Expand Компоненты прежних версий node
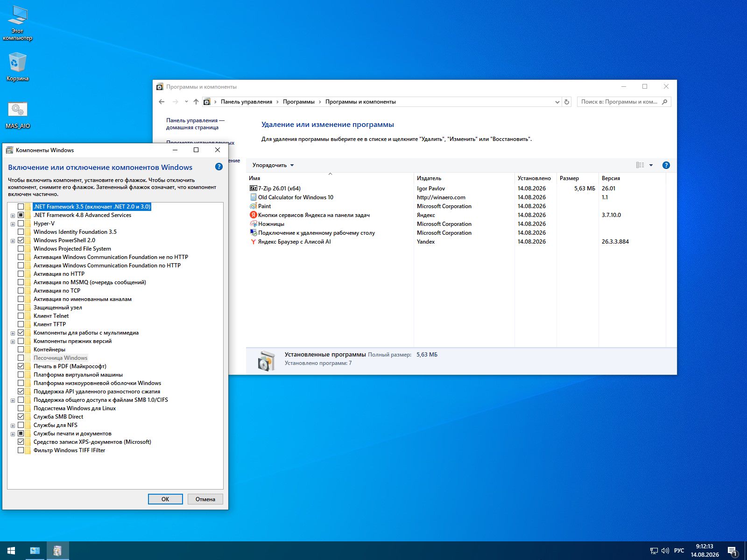The image size is (747, 560). coord(13,342)
